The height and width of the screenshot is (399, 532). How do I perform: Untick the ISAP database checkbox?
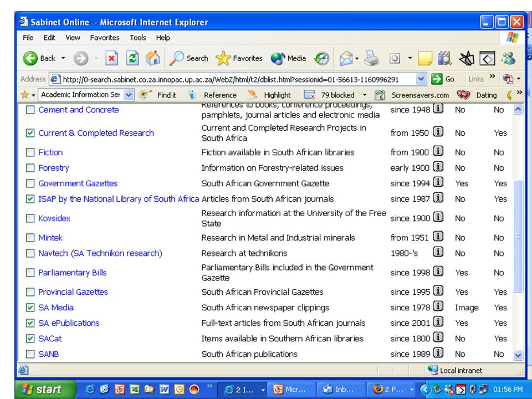click(30, 199)
